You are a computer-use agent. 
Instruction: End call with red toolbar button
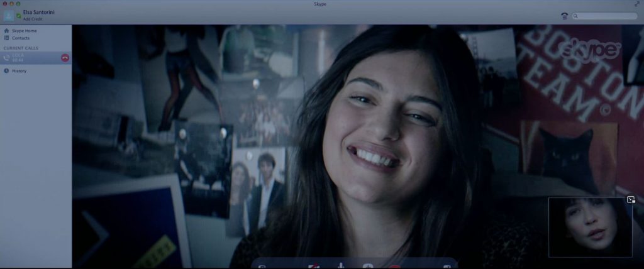click(395, 266)
